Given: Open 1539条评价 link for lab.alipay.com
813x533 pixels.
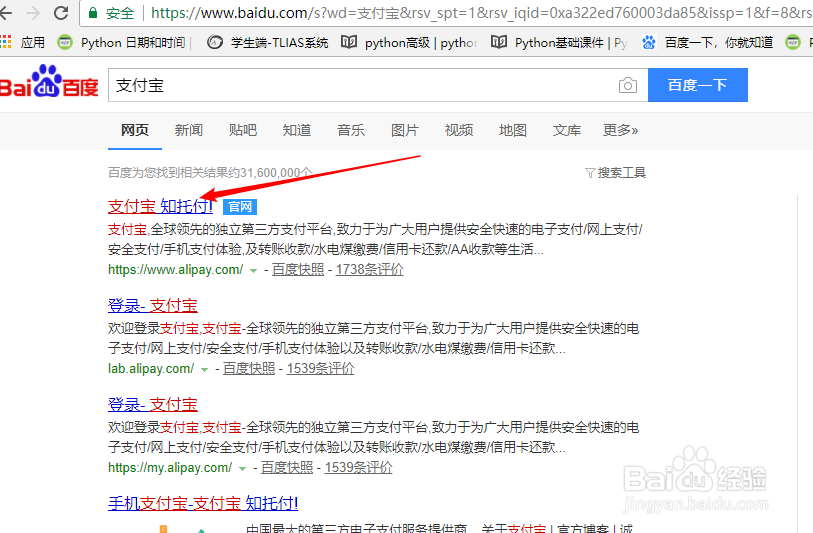Looking at the screenshot, I should 320,369.
